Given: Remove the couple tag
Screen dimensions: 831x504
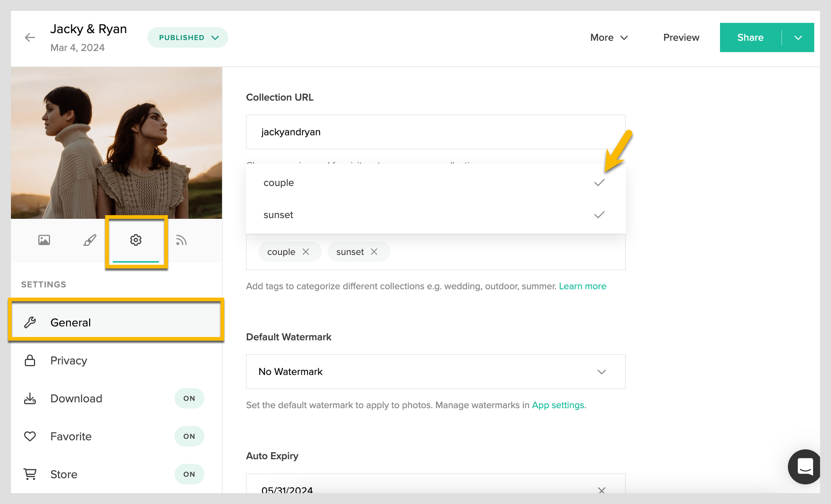Looking at the screenshot, I should coord(306,252).
